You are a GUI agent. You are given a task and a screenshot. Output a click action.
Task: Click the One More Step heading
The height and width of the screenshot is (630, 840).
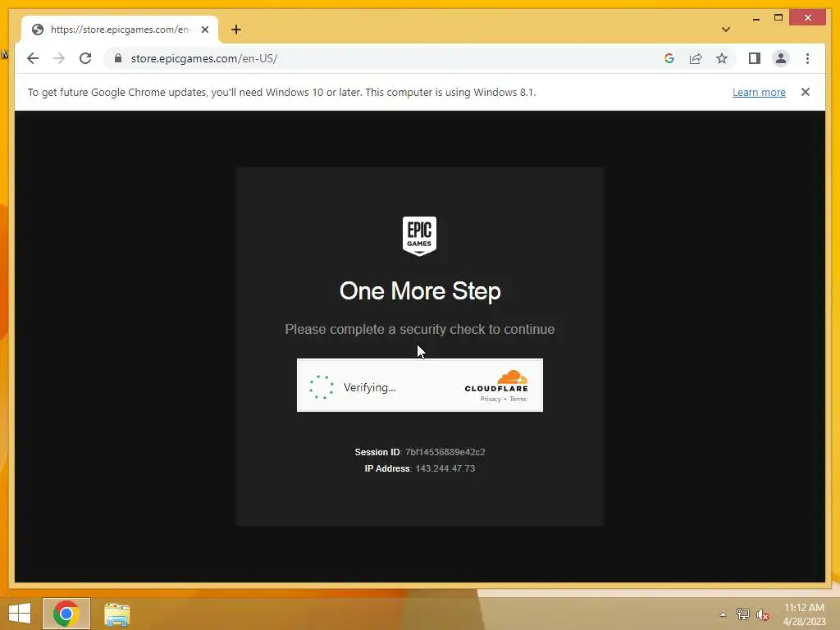pyautogui.click(x=420, y=291)
